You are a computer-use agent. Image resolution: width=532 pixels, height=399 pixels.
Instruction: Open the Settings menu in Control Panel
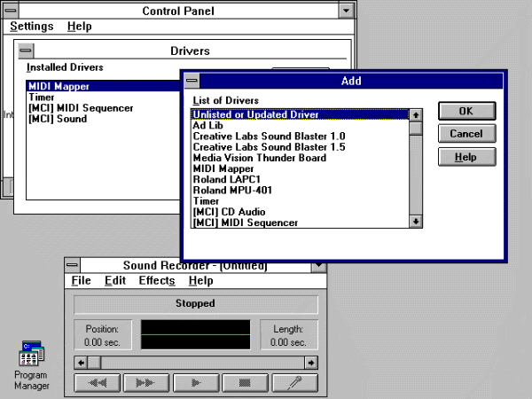click(x=32, y=26)
